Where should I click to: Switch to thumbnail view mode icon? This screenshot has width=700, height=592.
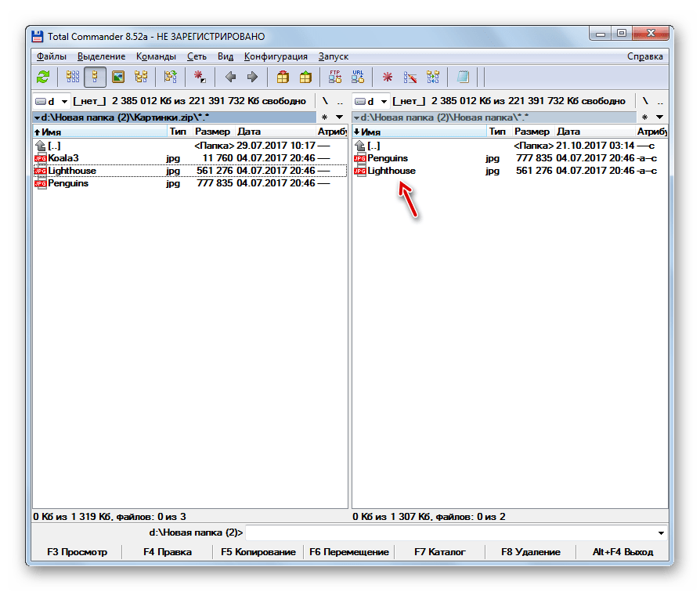118,77
